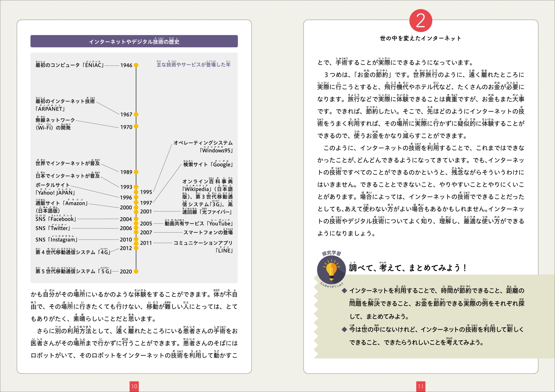Click the year 2007 on the timeline
The height and width of the screenshot is (392, 555).
(146, 232)
